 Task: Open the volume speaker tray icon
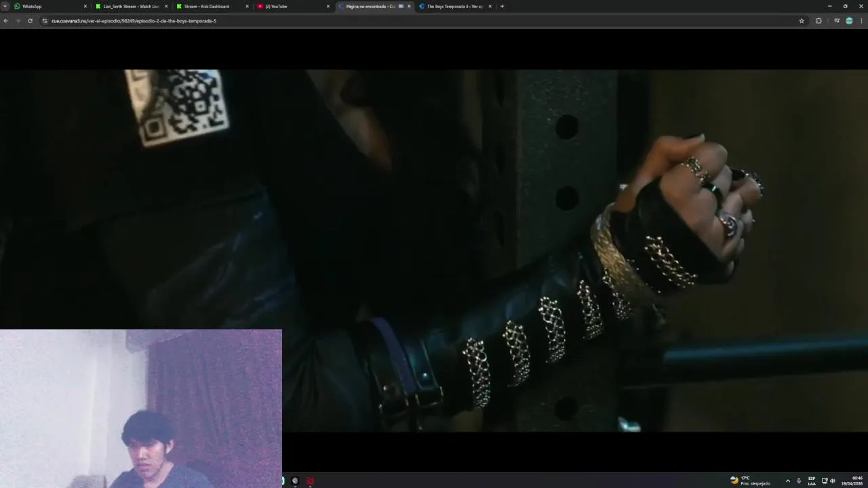pyautogui.click(x=833, y=481)
